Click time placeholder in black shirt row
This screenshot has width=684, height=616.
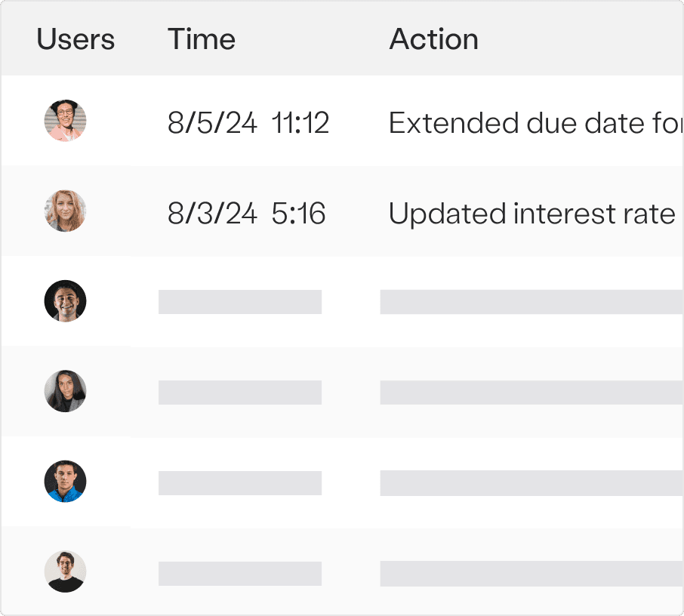tap(240, 574)
